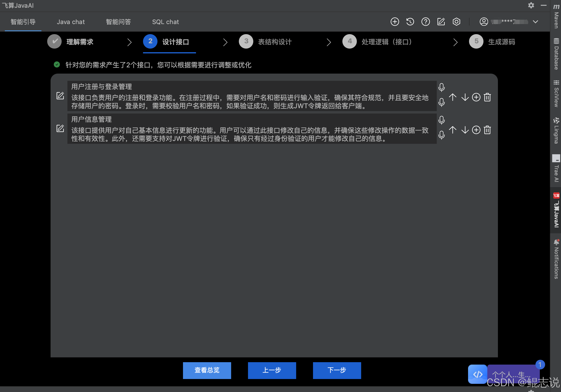Move 用户注册与登录管理 down

point(465,97)
